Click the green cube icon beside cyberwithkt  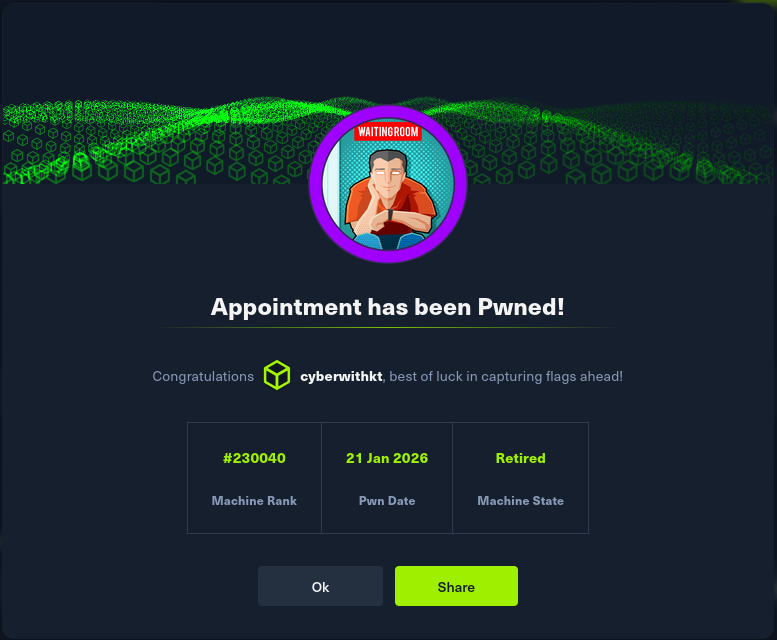(277, 375)
